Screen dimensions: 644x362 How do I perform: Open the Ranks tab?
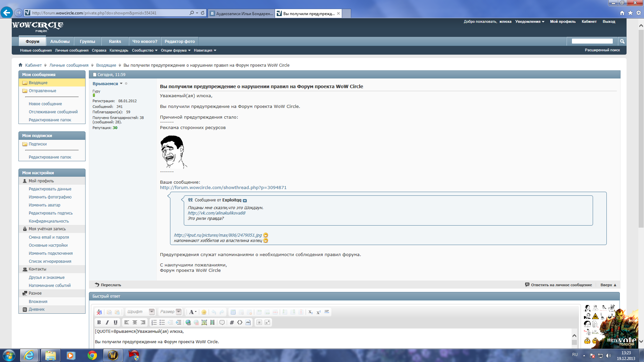[115, 42]
